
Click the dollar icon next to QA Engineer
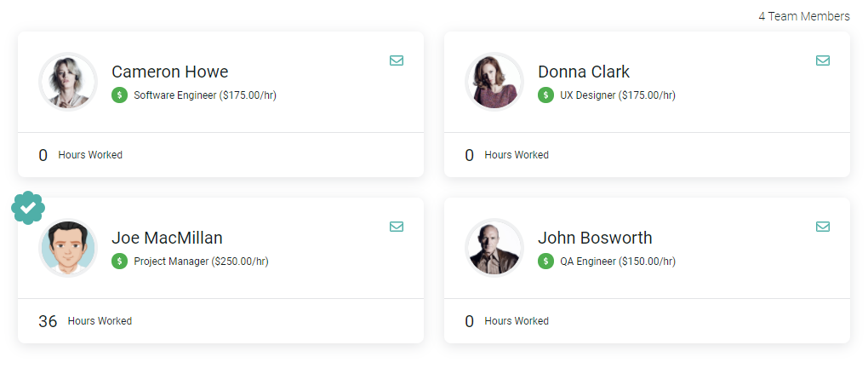click(545, 261)
